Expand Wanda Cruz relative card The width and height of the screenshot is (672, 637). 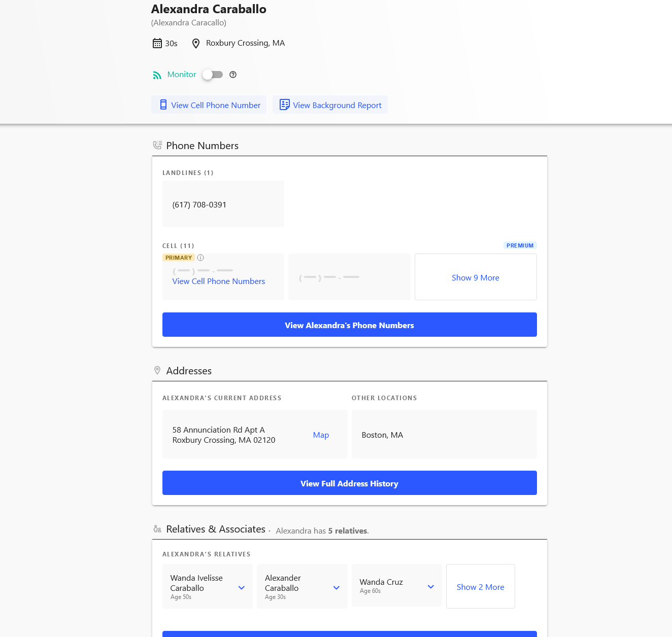[x=397, y=586]
